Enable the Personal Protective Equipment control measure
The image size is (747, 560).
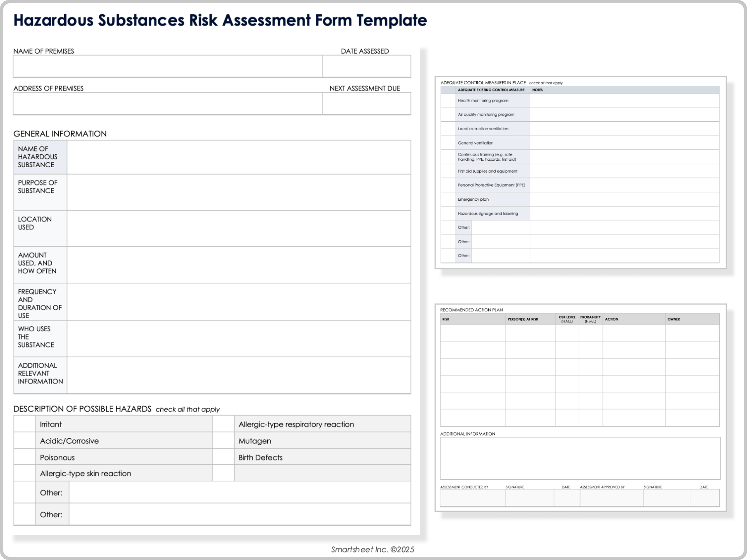coord(448,185)
